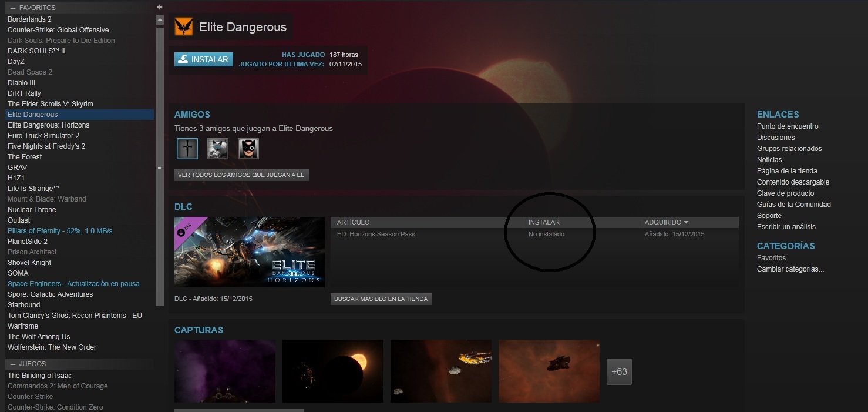Viewport: 868px width, 412px height.
Task: Click the plus icon above the game list
Action: pos(160,7)
